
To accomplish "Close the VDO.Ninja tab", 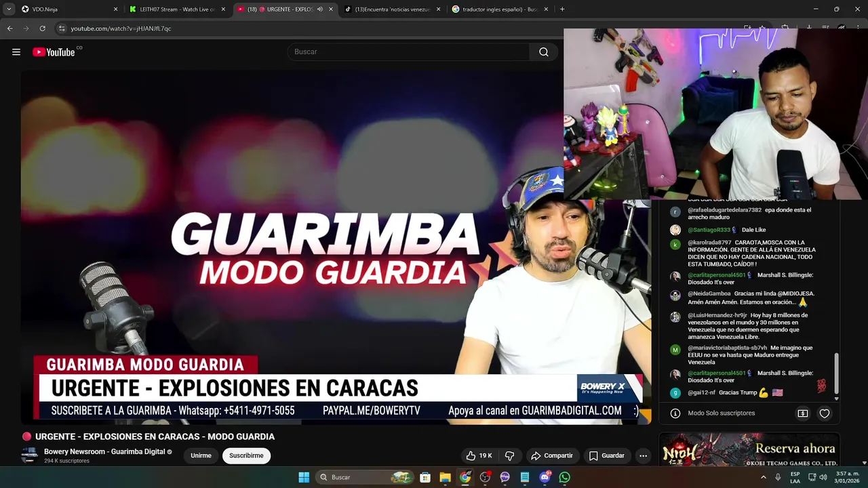I will 115,9.
